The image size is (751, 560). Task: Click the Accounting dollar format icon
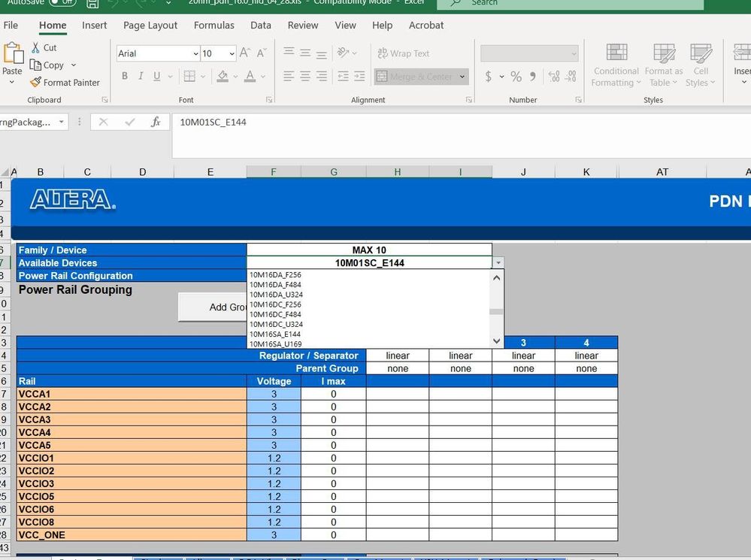488,76
